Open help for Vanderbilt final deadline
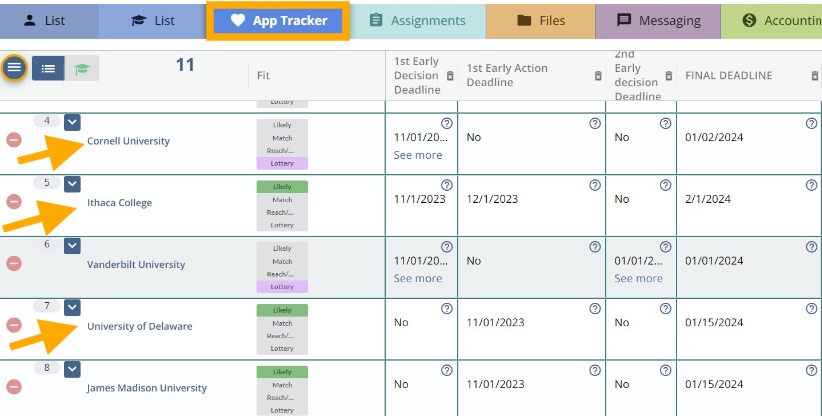This screenshot has height=416, width=822. pos(812,247)
